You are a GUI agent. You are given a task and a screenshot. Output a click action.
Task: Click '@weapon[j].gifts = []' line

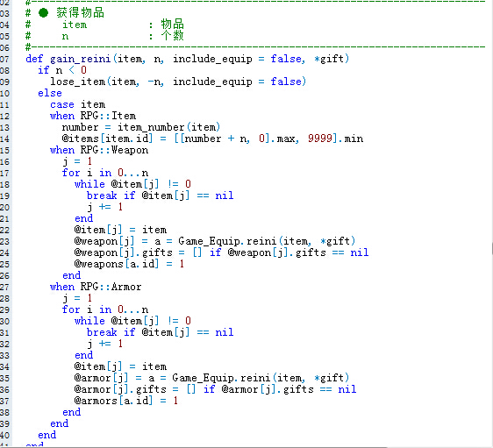[221, 252]
